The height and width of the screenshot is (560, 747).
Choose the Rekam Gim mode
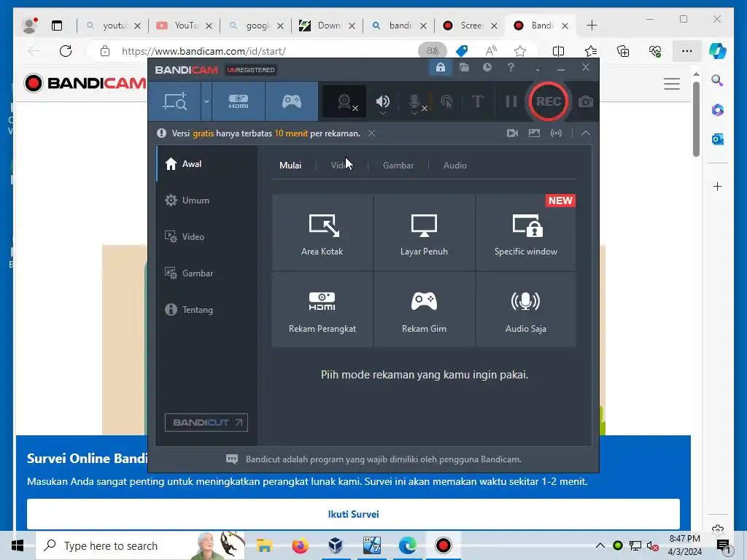424,309
